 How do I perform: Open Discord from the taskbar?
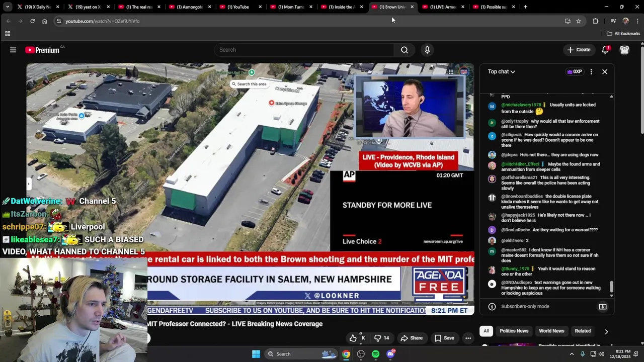[x=390, y=354]
